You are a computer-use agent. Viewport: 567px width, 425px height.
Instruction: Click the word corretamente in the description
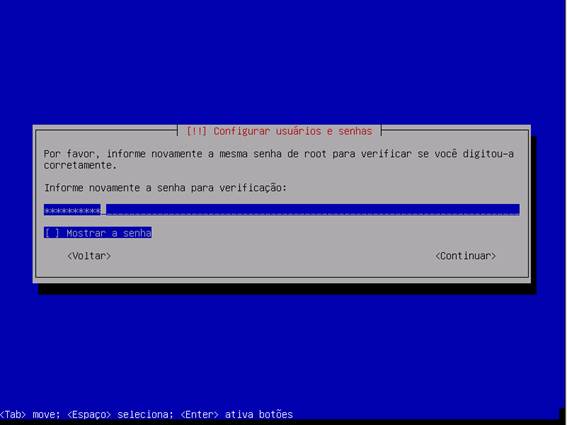pos(80,165)
